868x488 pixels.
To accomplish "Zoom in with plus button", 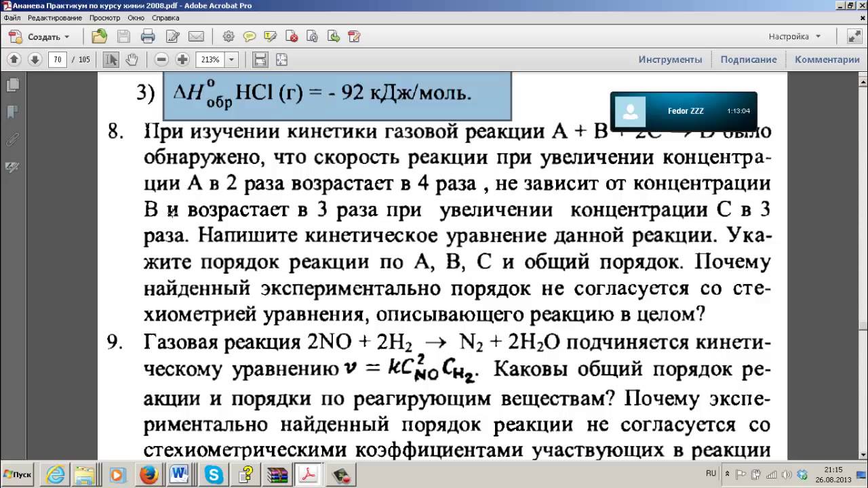I will (182, 60).
